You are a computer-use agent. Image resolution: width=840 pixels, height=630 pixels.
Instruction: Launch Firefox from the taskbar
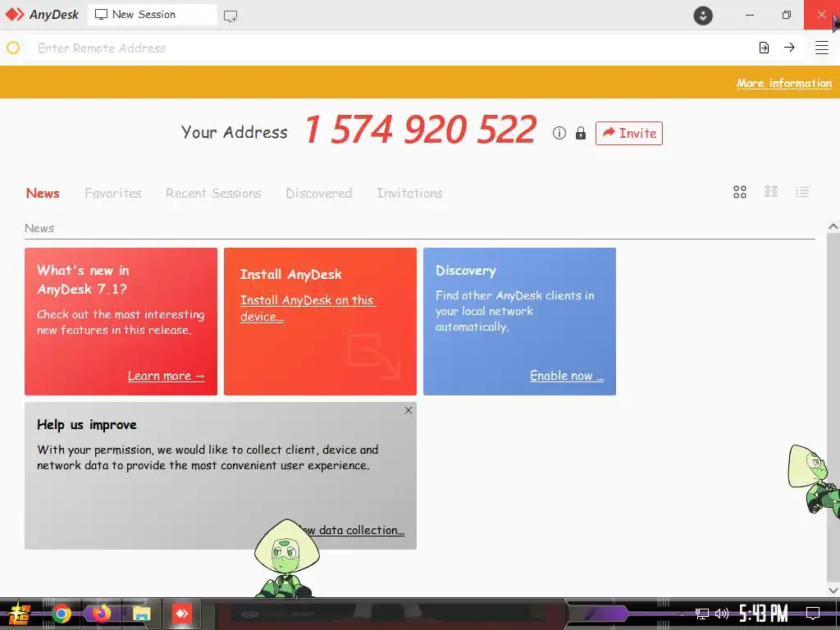(x=101, y=614)
